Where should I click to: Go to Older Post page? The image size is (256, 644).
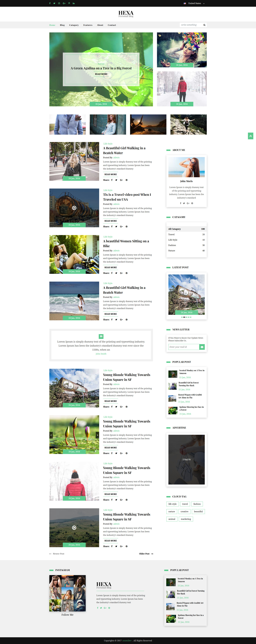(146, 553)
